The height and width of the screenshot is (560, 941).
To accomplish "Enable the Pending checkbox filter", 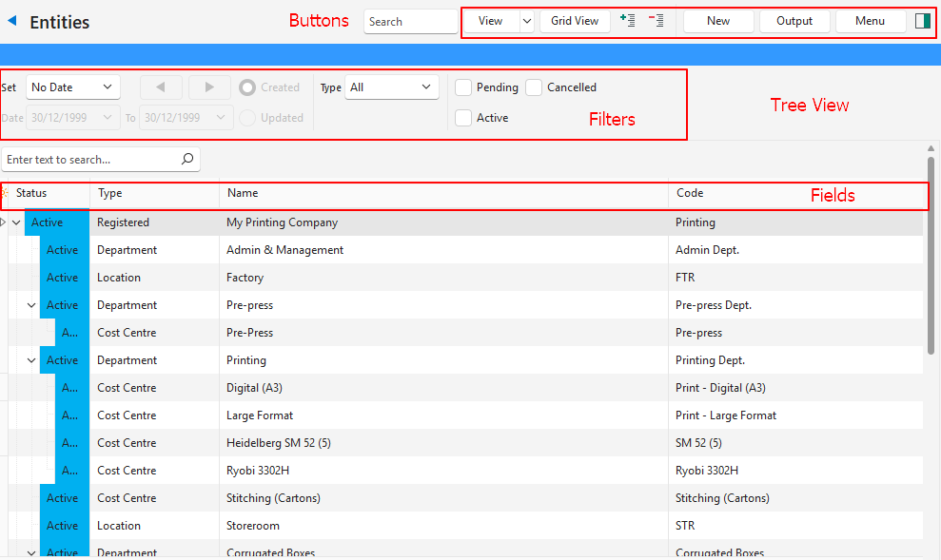I will click(463, 87).
